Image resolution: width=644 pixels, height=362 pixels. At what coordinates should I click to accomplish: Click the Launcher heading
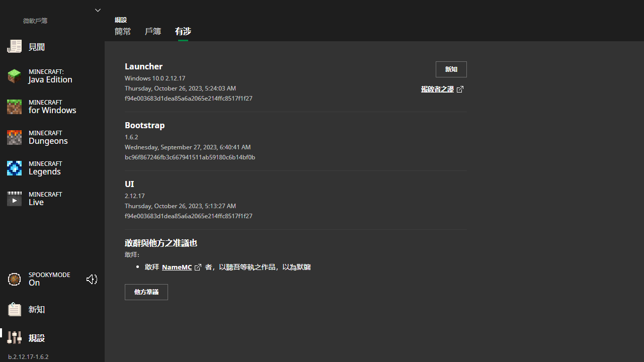tap(143, 66)
